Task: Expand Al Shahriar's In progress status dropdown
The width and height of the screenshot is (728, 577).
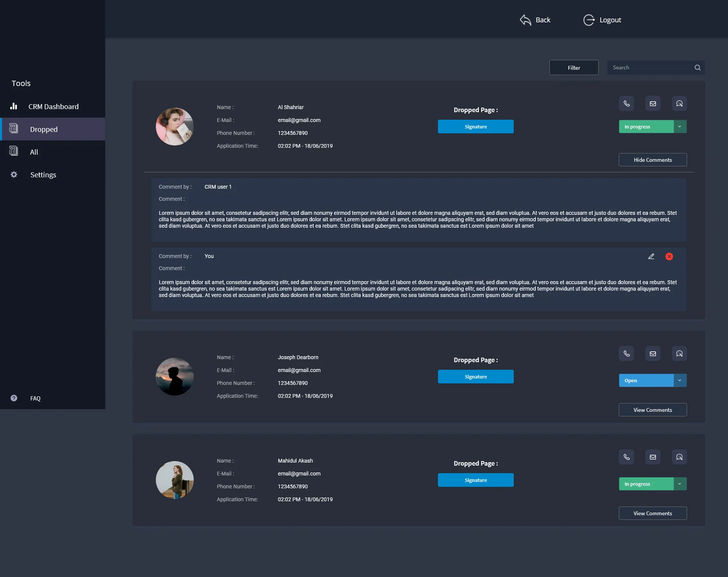Action: [x=680, y=127]
